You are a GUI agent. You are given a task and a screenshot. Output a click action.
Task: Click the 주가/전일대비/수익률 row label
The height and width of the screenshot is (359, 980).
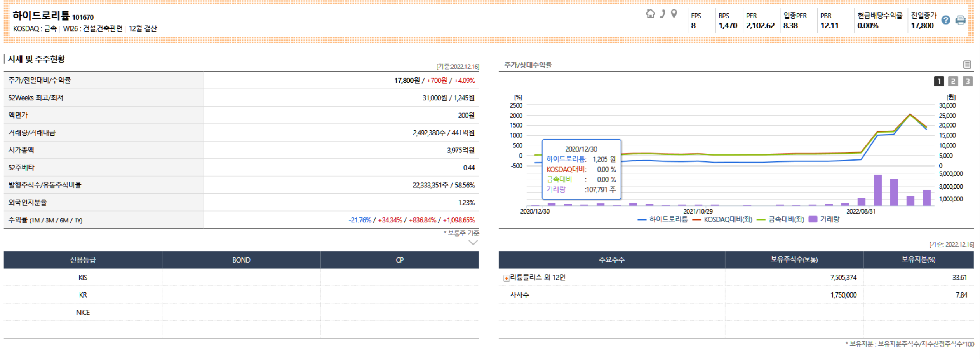point(40,80)
